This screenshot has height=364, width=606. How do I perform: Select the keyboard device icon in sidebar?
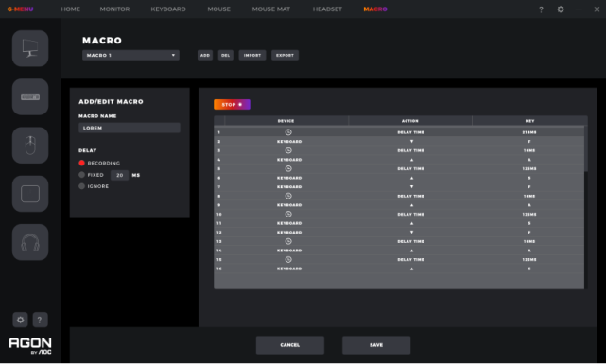click(x=30, y=97)
